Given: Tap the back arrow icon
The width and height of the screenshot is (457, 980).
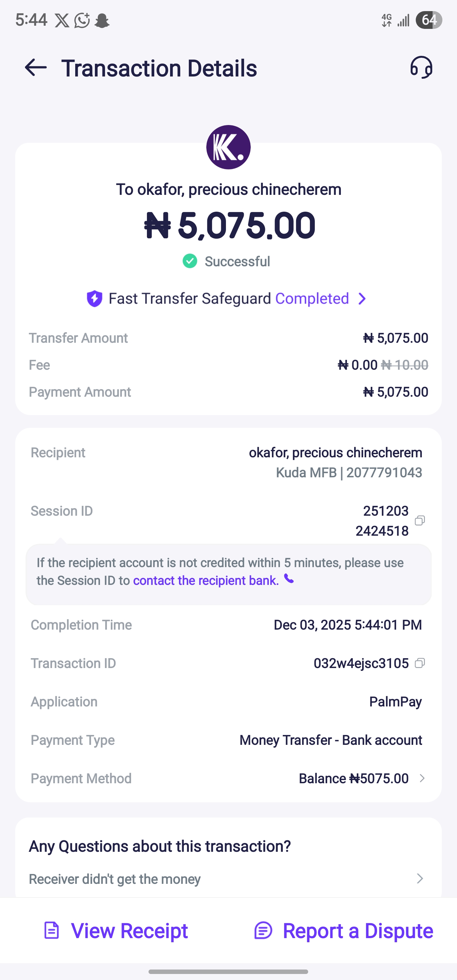Looking at the screenshot, I should 36,68.
